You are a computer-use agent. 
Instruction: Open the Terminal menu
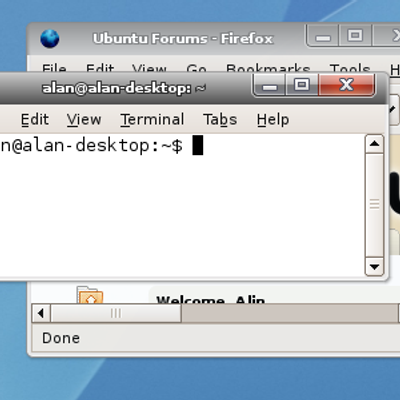(152, 119)
